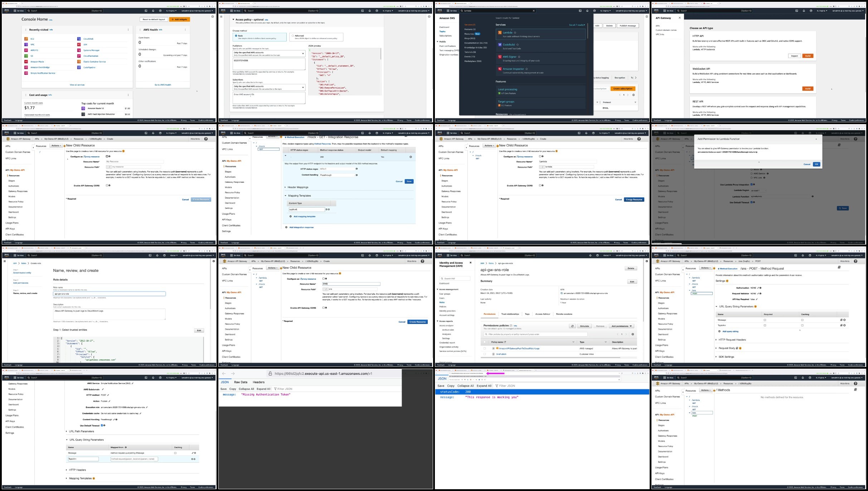Edit HTTP method POST with its pencil icon

pyautogui.click(x=108, y=395)
